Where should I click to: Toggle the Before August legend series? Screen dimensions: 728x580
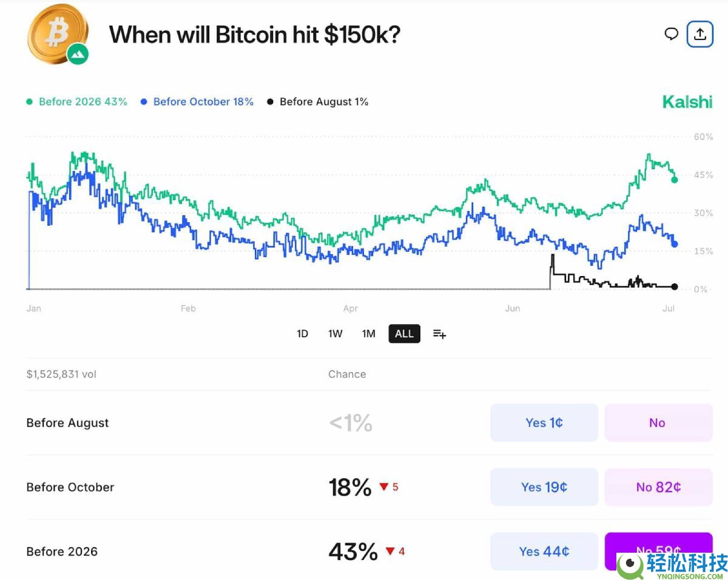pos(318,102)
